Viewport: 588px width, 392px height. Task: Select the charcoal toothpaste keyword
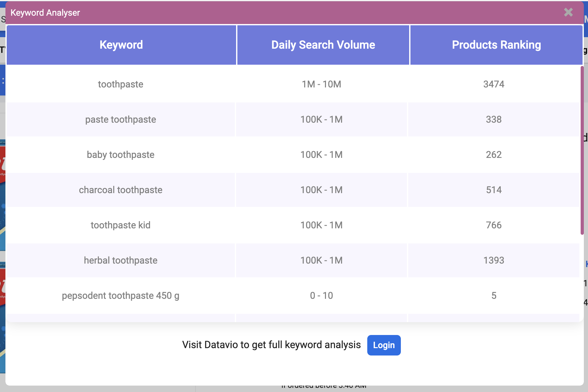coord(121,190)
